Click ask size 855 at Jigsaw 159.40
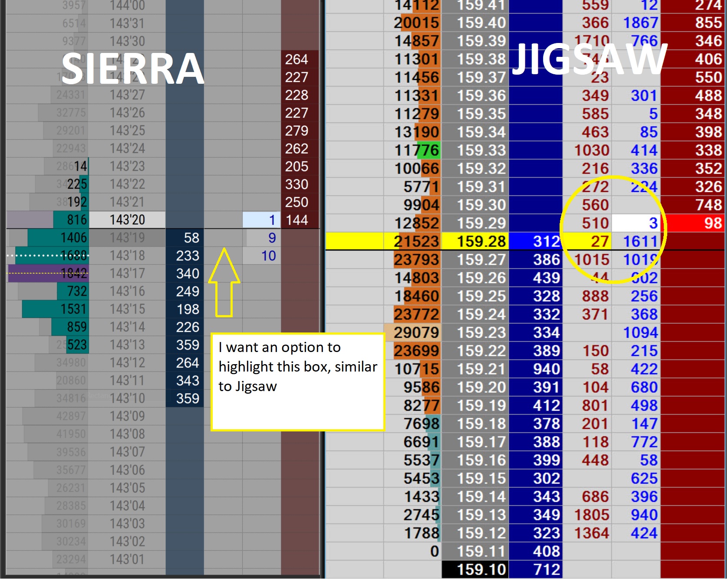 [x=693, y=23]
